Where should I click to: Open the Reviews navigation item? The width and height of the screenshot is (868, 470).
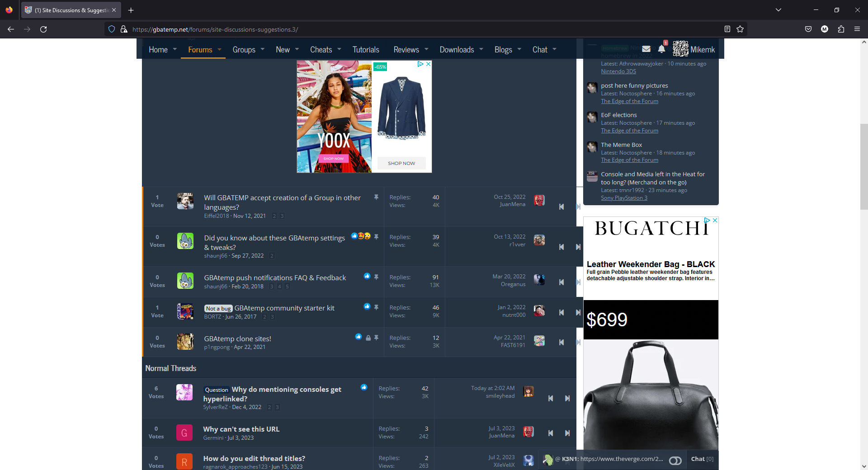(x=406, y=49)
